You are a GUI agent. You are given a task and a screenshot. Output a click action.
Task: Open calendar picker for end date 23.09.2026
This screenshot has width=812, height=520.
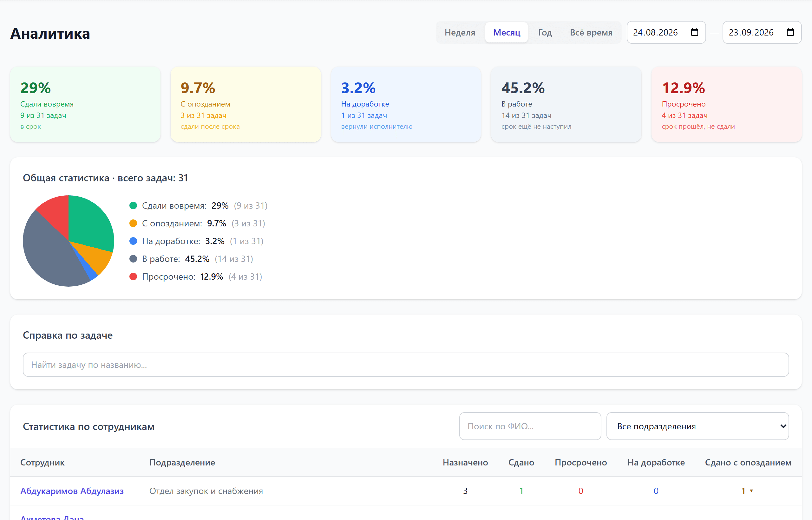point(790,32)
